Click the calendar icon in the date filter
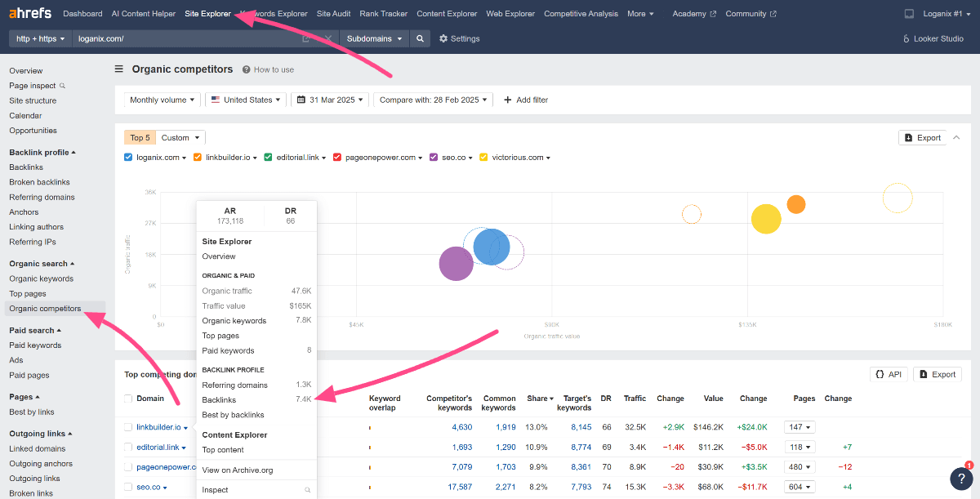980x499 pixels. point(301,100)
